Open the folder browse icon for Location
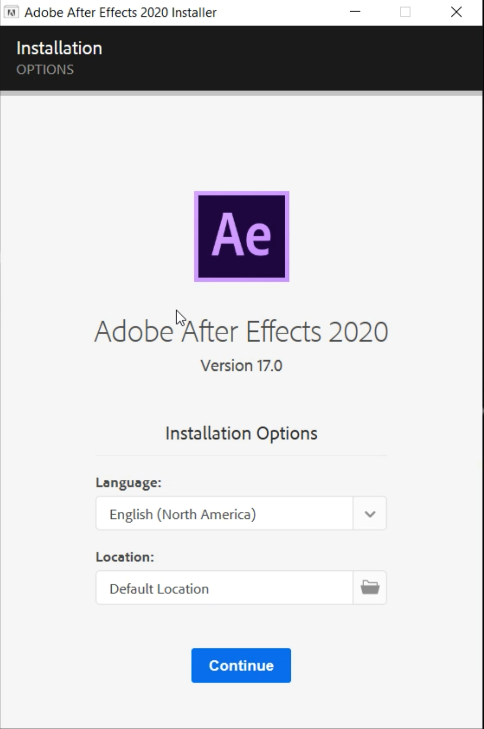 pyautogui.click(x=370, y=588)
